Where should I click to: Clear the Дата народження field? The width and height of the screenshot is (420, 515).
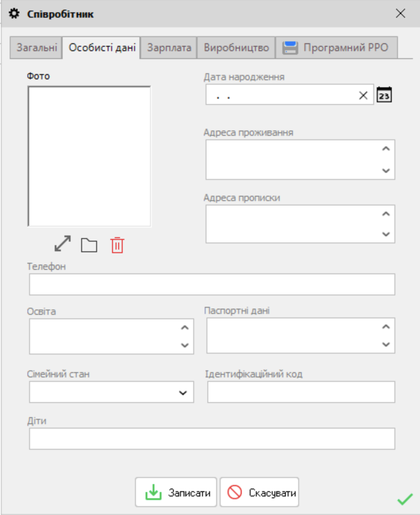click(363, 95)
